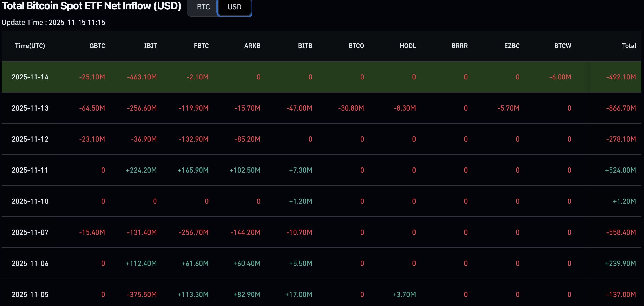644x306 pixels.
Task: Click the -256.60M IBIT value
Action: click(x=142, y=108)
